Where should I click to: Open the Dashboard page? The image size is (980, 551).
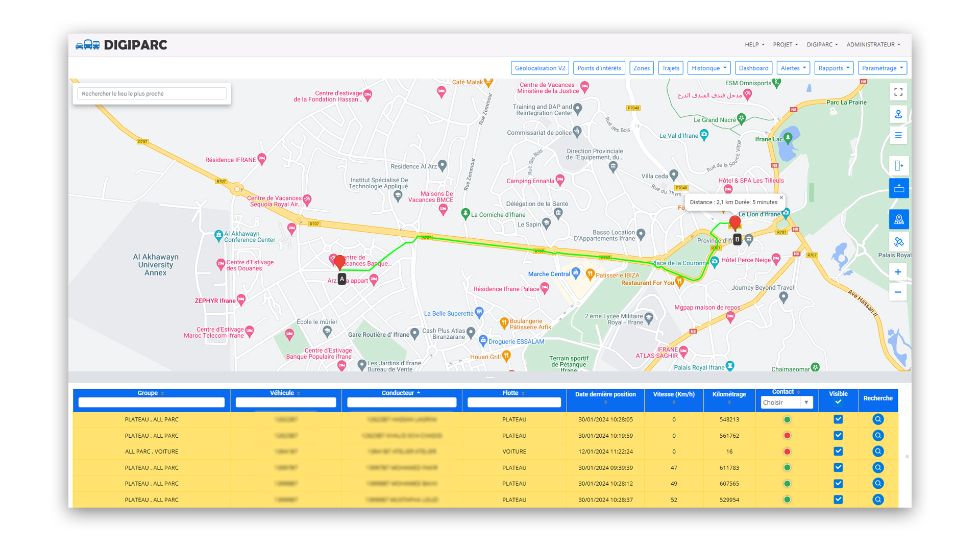point(753,68)
